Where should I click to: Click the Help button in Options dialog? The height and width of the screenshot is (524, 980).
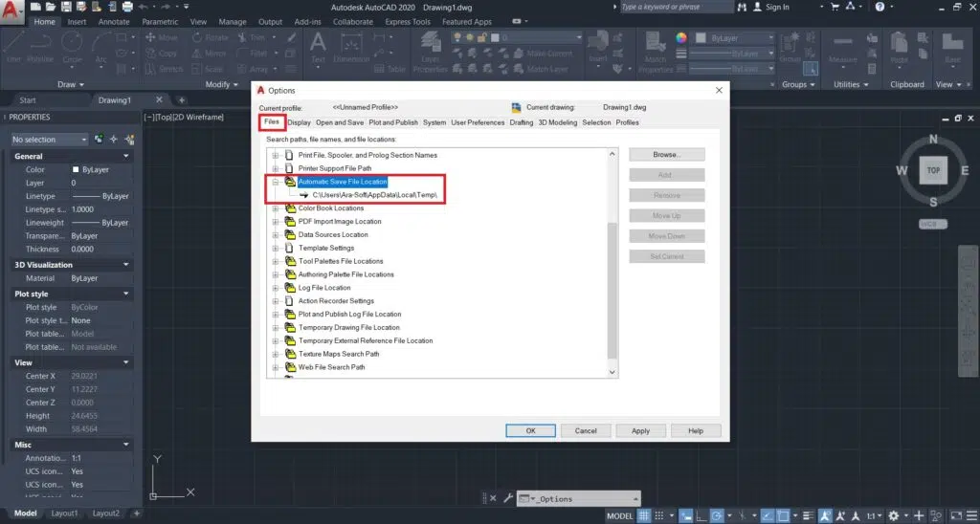(696, 431)
